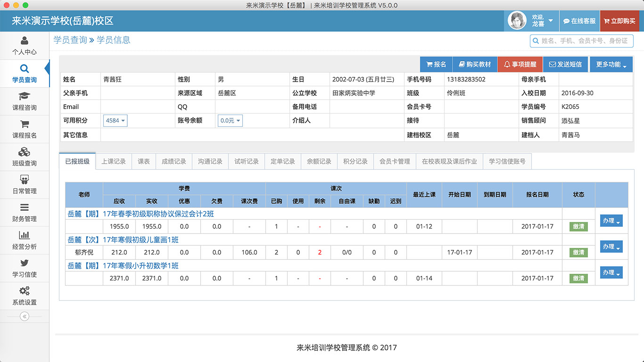
Task: Open 日常管理 in the sidebar
Action: pyautogui.click(x=25, y=185)
